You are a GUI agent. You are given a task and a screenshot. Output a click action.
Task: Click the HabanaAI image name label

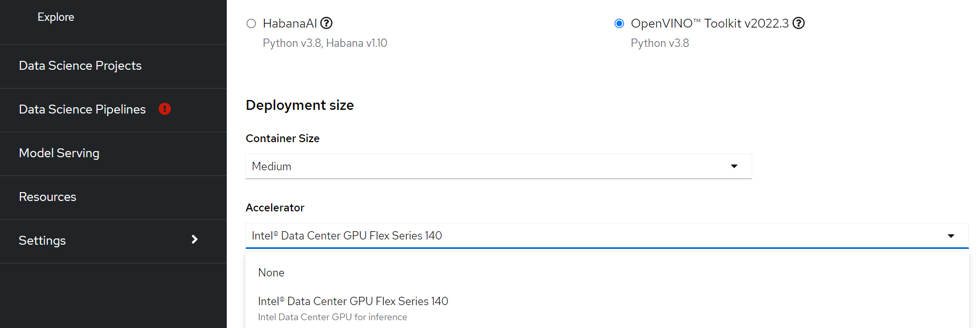coord(290,23)
